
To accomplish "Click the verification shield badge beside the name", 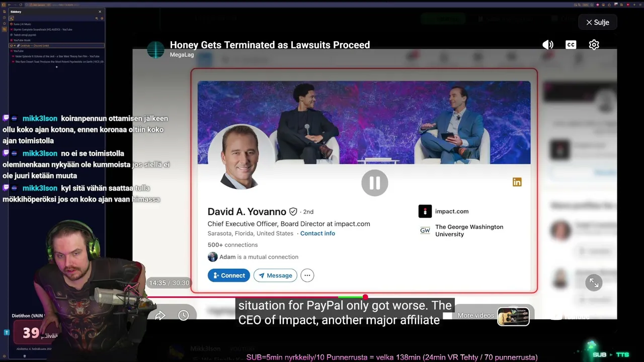I will pos(293,212).
